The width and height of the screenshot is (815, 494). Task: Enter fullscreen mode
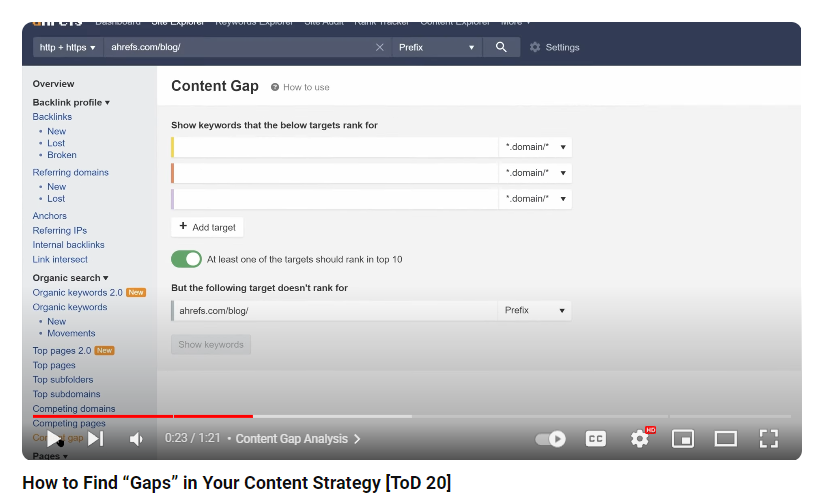pyautogui.click(x=769, y=439)
